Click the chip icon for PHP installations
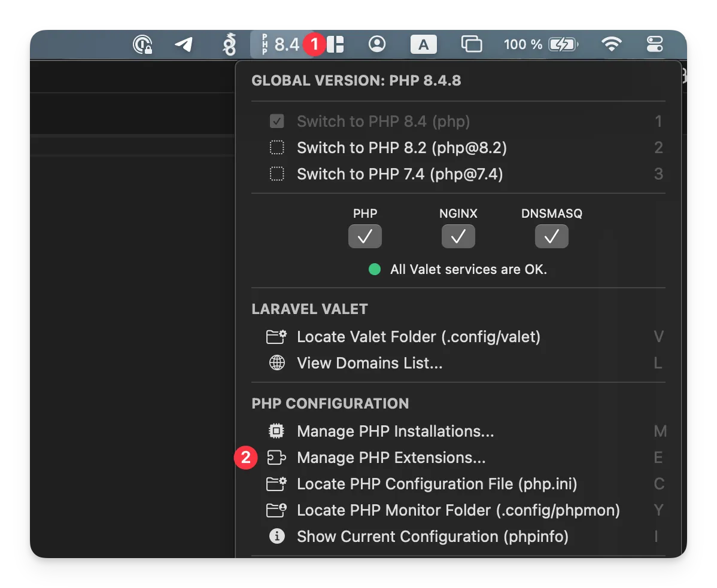Viewport: 717px width, 588px height. click(277, 431)
